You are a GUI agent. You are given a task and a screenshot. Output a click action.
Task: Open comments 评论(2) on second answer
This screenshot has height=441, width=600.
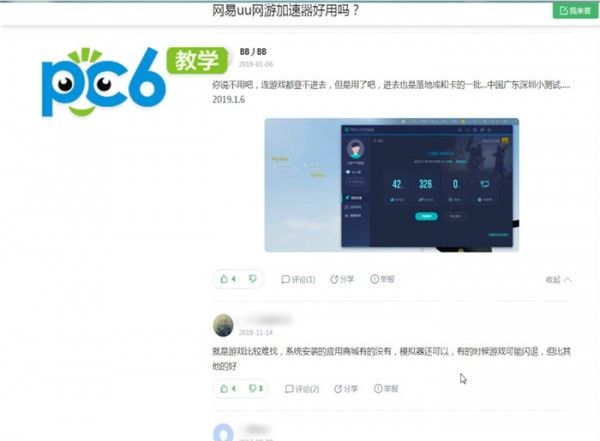pos(302,389)
